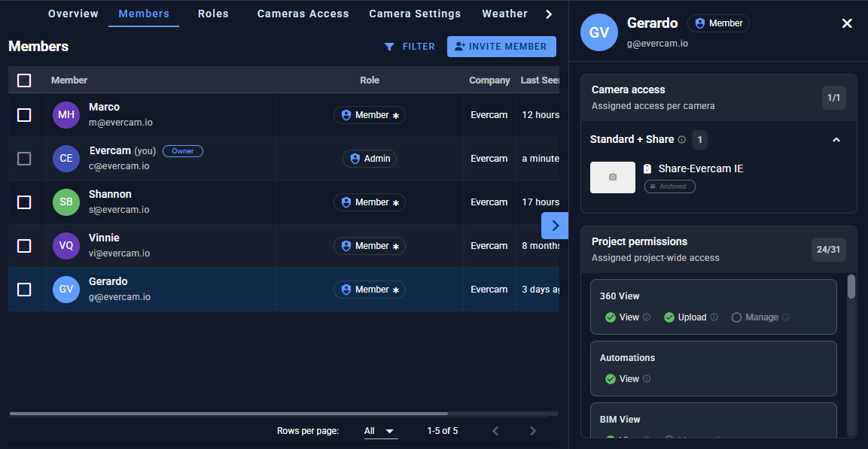
Task: Open Marco's Member role chip
Action: point(369,115)
